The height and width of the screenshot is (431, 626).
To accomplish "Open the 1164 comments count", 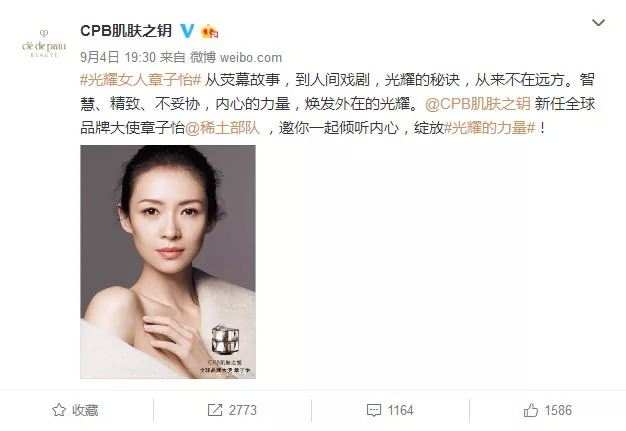I will tap(400, 410).
